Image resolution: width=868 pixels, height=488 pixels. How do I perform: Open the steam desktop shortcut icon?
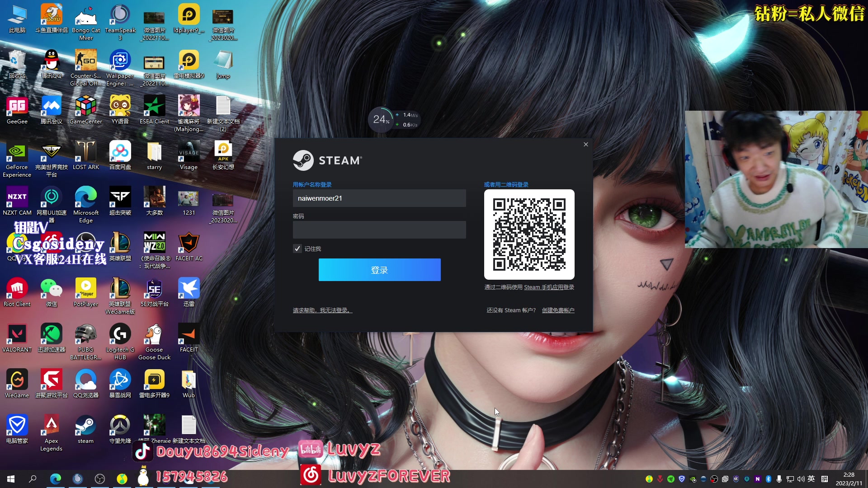(85, 426)
